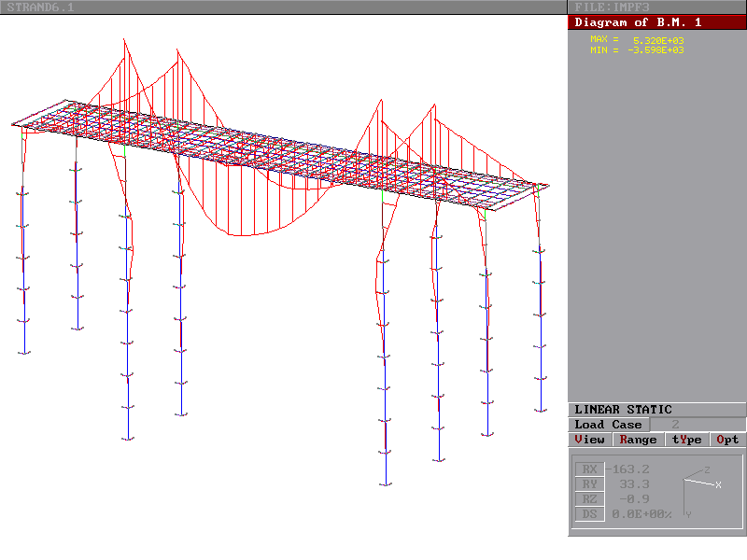Click the LINEAR STATIC solver label
Image resolution: width=747 pixels, height=560 pixels.
click(623, 410)
